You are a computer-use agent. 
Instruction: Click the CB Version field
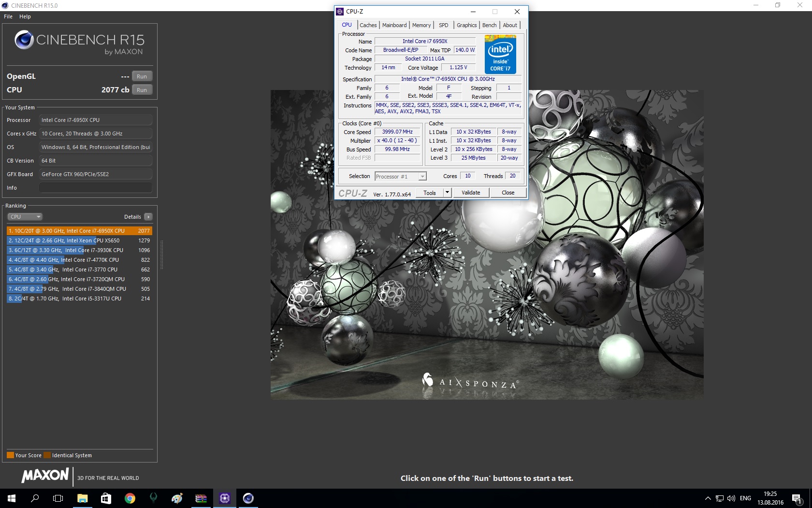click(96, 161)
